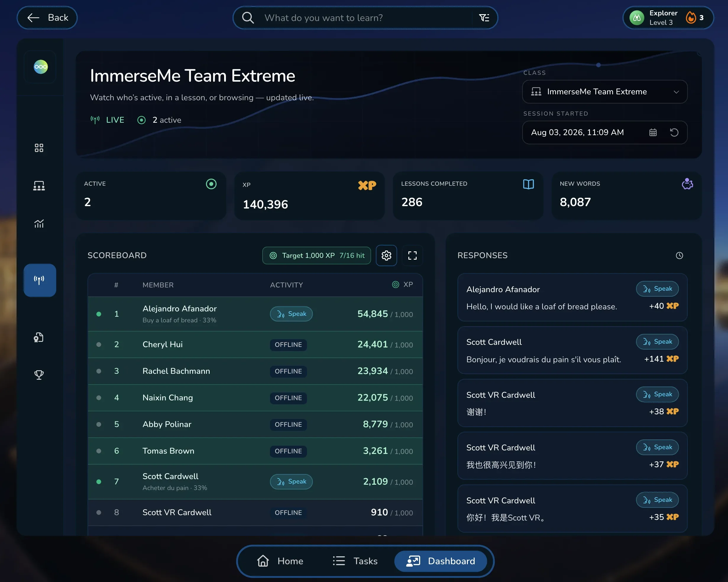Image resolution: width=728 pixels, height=582 pixels.
Task: Open the classes icon in sidebar
Action: tap(39, 186)
